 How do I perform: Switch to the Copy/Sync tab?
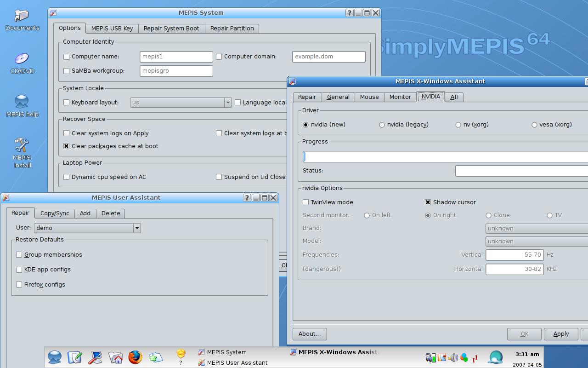pyautogui.click(x=55, y=213)
